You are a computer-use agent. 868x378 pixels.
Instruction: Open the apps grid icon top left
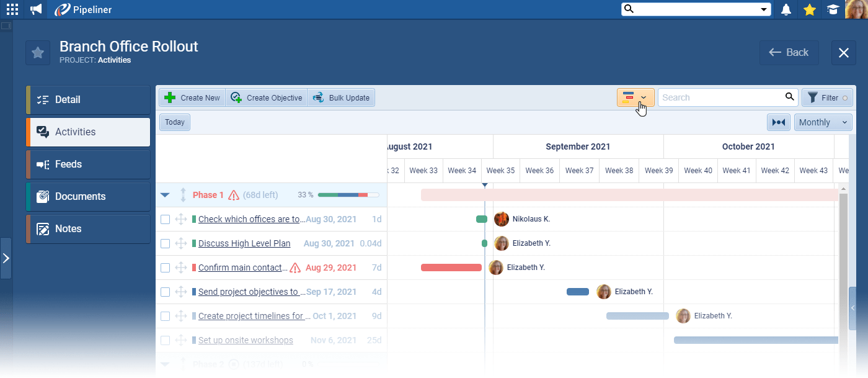click(12, 9)
